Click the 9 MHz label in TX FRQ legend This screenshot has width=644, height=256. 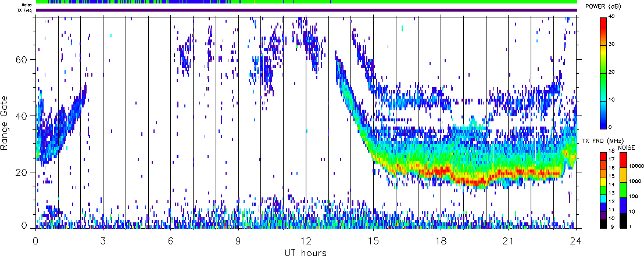tap(613, 226)
